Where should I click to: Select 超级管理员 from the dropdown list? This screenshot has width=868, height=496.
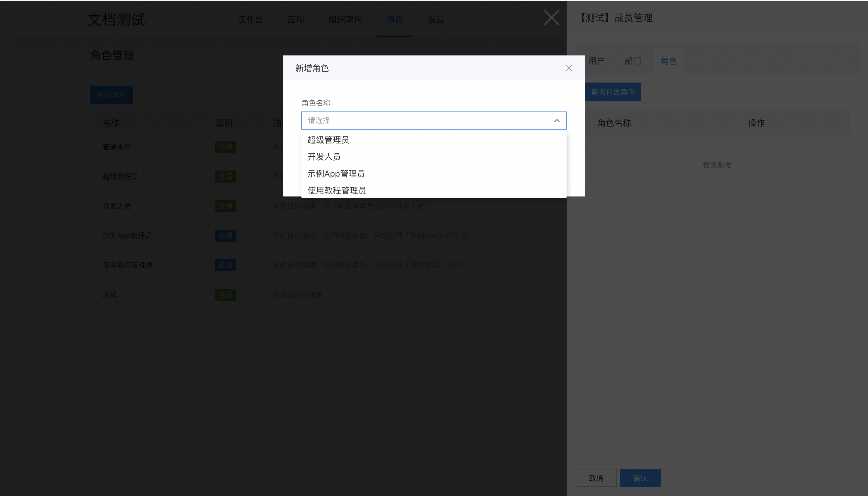[434, 140]
